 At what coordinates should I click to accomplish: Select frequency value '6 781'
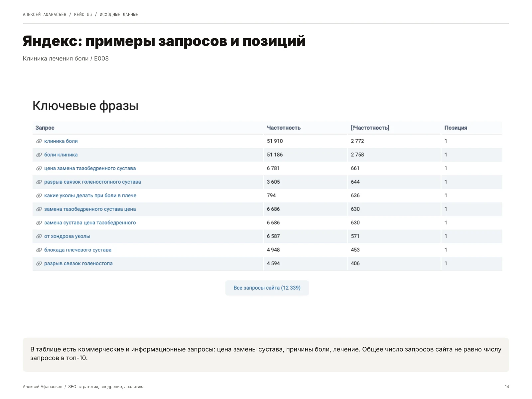click(x=273, y=168)
